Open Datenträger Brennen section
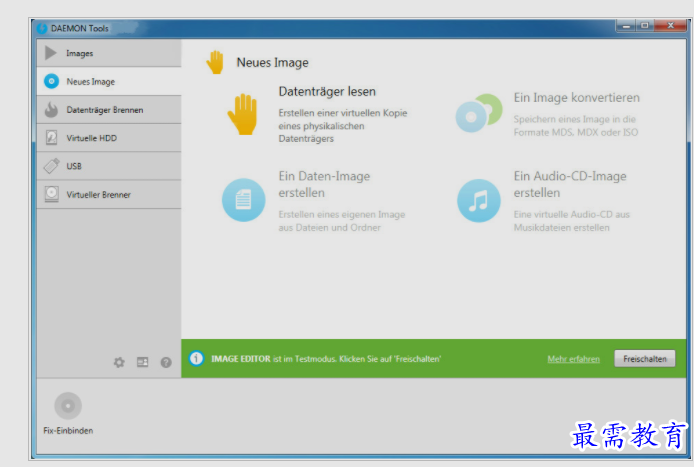 (109, 110)
